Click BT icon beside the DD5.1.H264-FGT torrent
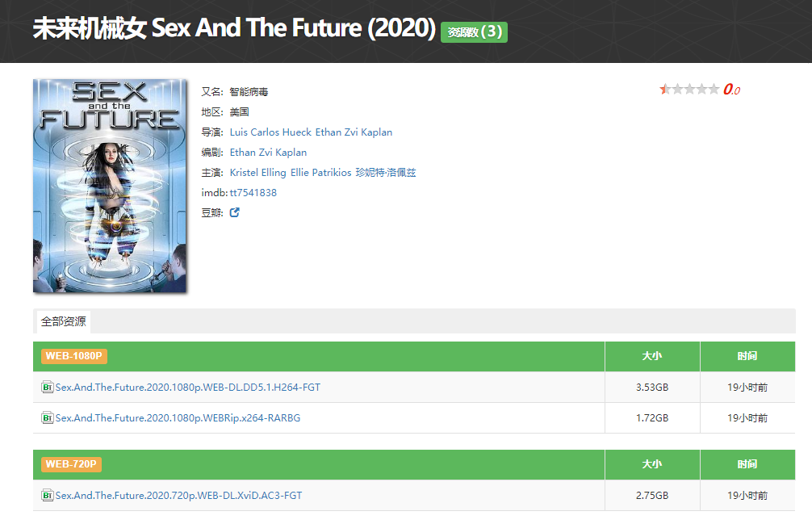The image size is (812, 524). [47, 388]
